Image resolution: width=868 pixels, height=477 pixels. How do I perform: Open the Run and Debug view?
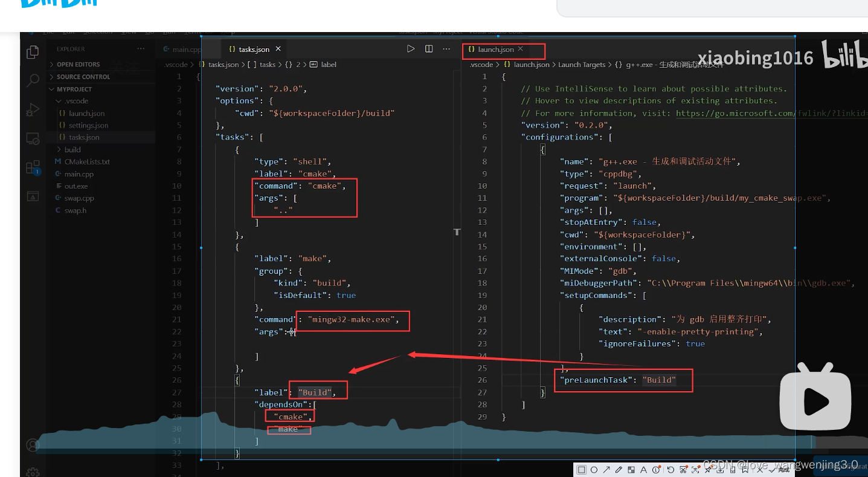pyautogui.click(x=33, y=110)
